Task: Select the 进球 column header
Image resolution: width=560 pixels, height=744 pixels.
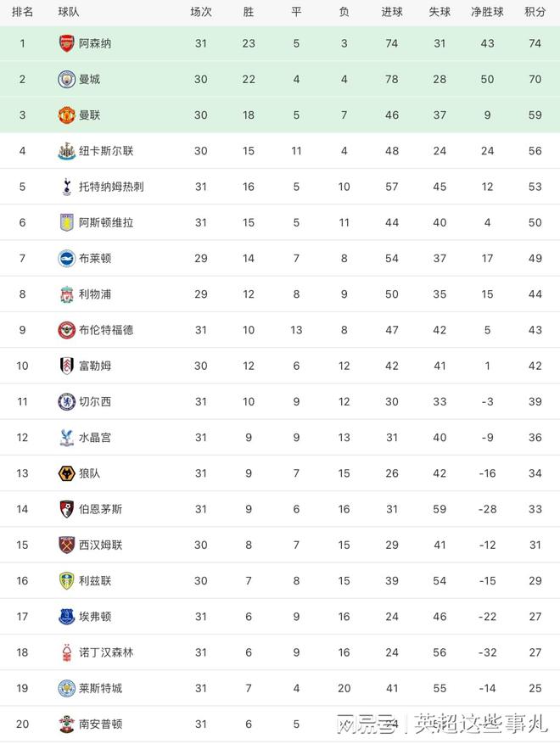Action: click(391, 12)
